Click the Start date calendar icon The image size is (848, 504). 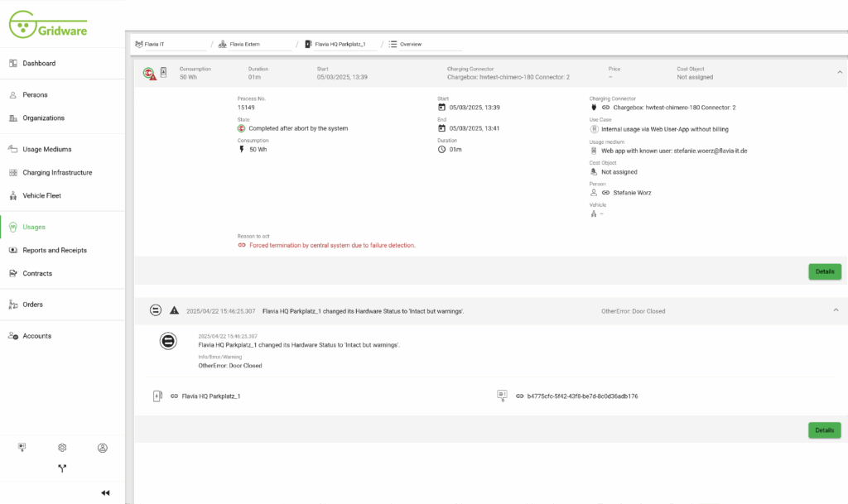(x=442, y=108)
